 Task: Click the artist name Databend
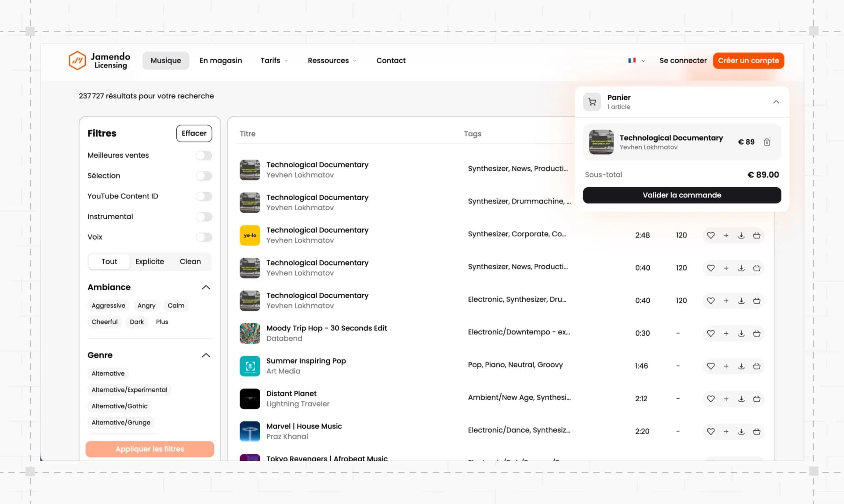[284, 338]
